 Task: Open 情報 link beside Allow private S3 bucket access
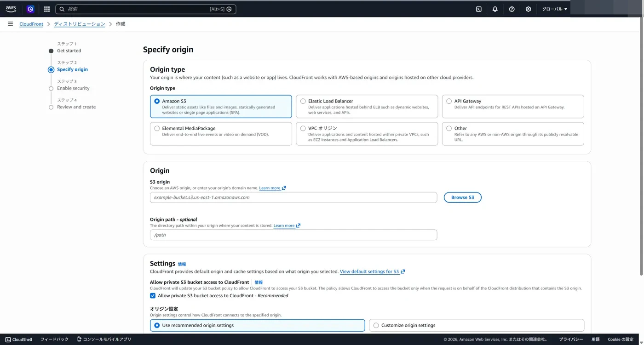coord(259,283)
